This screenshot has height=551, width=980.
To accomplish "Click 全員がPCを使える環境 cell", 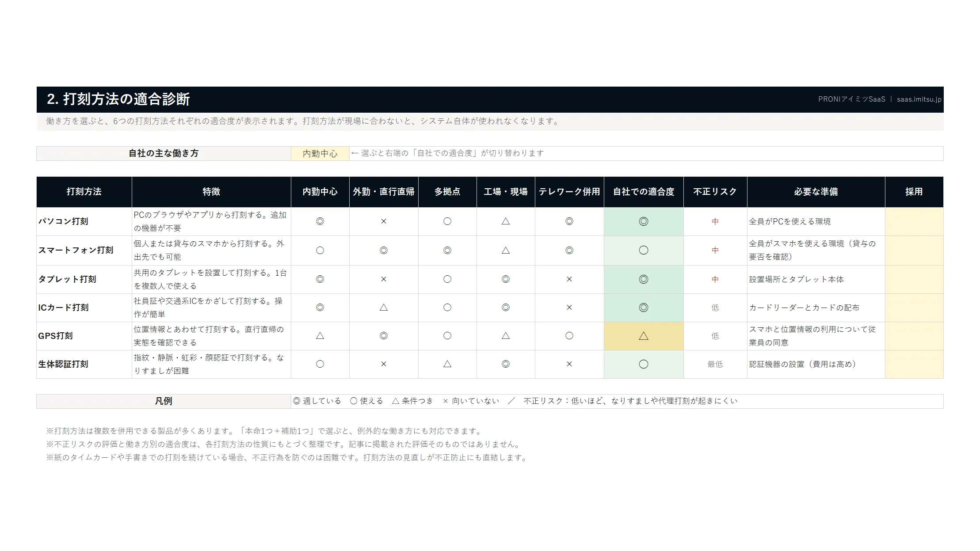I will (816, 221).
